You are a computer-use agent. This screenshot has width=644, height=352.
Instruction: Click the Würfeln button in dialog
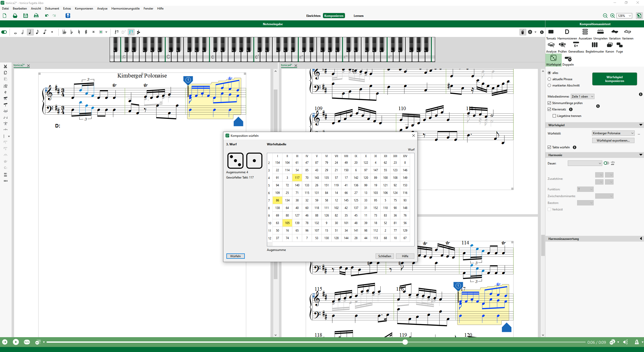click(235, 256)
